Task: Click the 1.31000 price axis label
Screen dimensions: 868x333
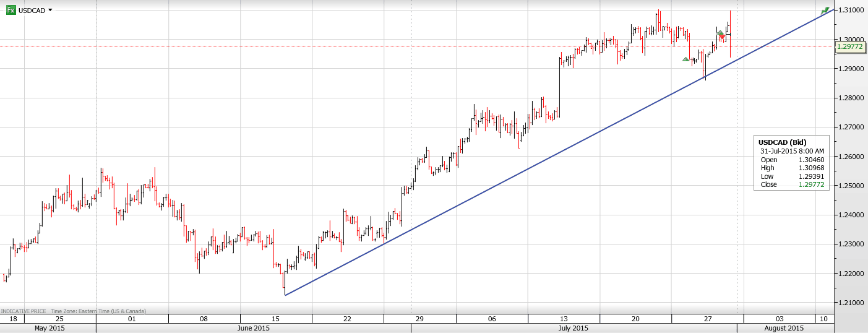Action: 851,11
